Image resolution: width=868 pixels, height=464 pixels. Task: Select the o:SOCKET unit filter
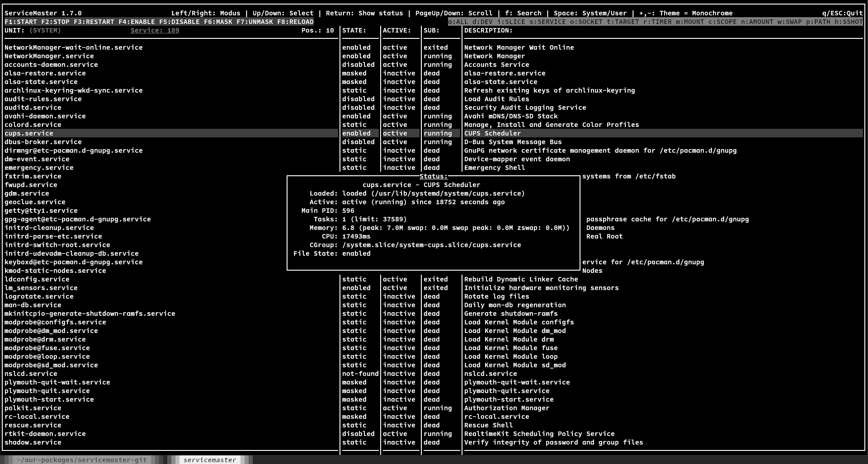tap(586, 22)
